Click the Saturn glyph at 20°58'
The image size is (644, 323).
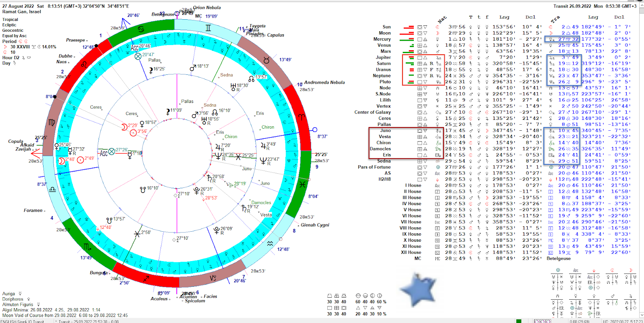pyautogui.click(x=209, y=178)
